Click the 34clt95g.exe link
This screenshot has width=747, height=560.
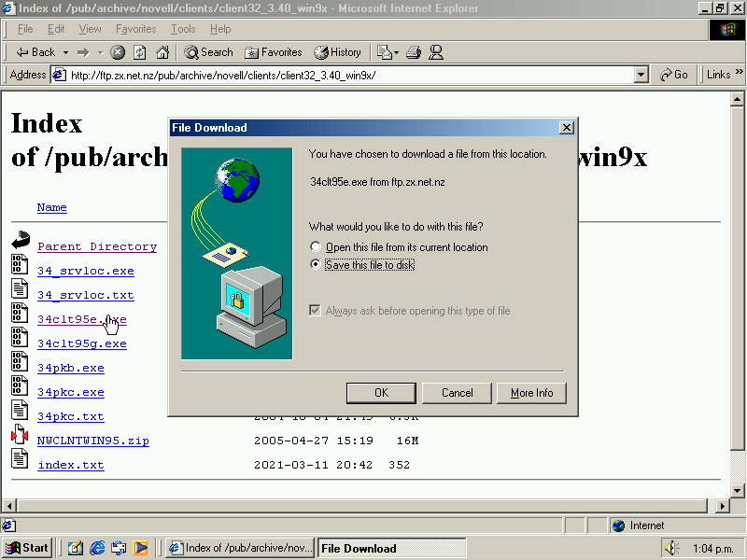pos(82,343)
